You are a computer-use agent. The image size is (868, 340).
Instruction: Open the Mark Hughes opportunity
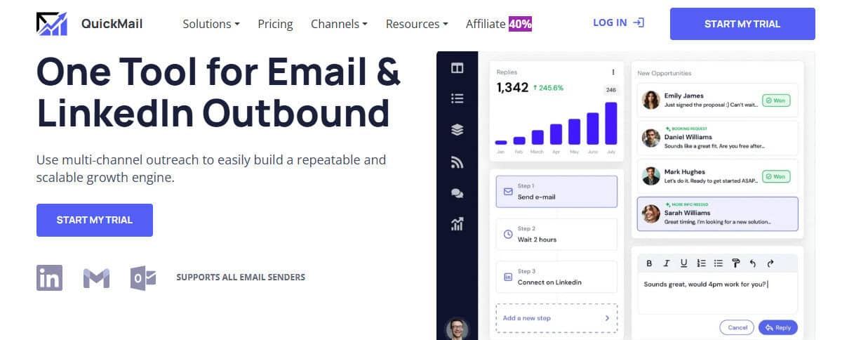[x=717, y=176]
